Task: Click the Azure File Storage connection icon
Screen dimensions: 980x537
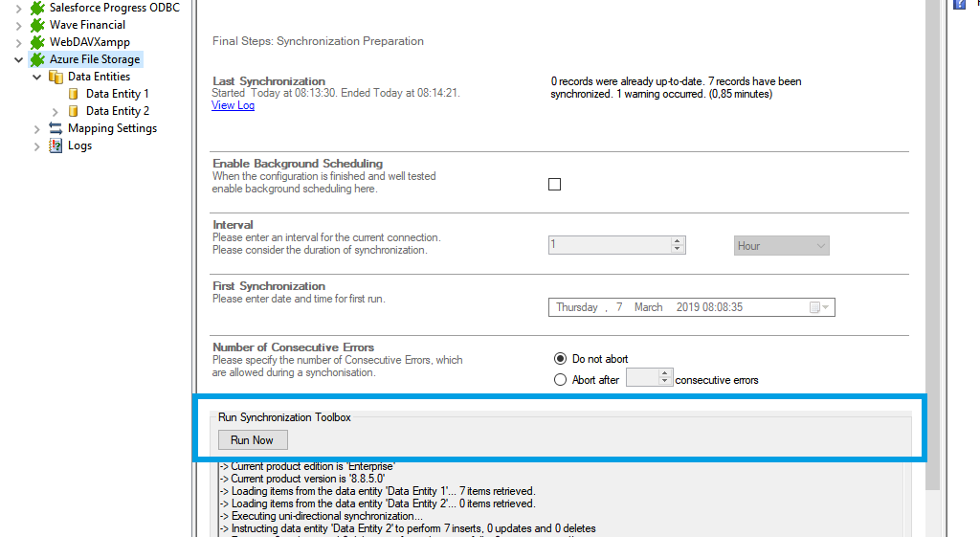Action: tap(37, 59)
